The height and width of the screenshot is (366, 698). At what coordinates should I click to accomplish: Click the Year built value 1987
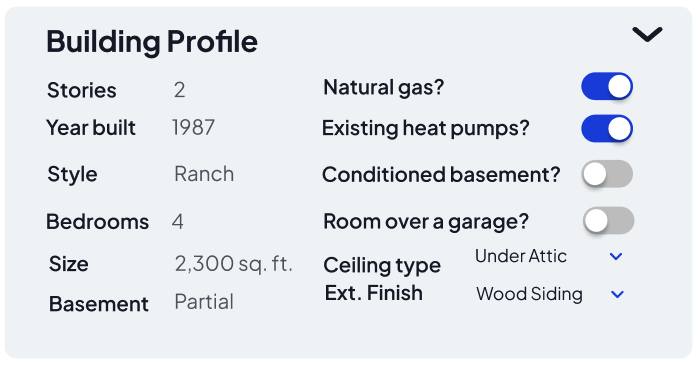coord(194,128)
